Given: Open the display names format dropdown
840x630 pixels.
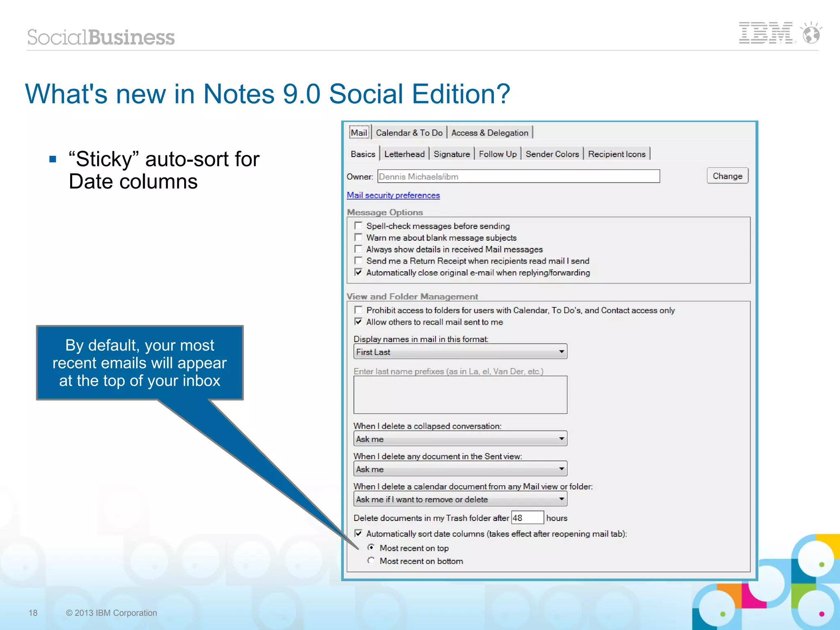Looking at the screenshot, I should tap(460, 352).
